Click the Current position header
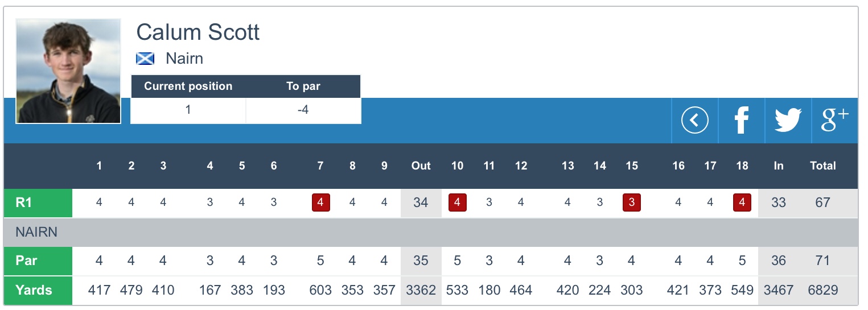Screen dimensions: 868x310 [x=188, y=86]
